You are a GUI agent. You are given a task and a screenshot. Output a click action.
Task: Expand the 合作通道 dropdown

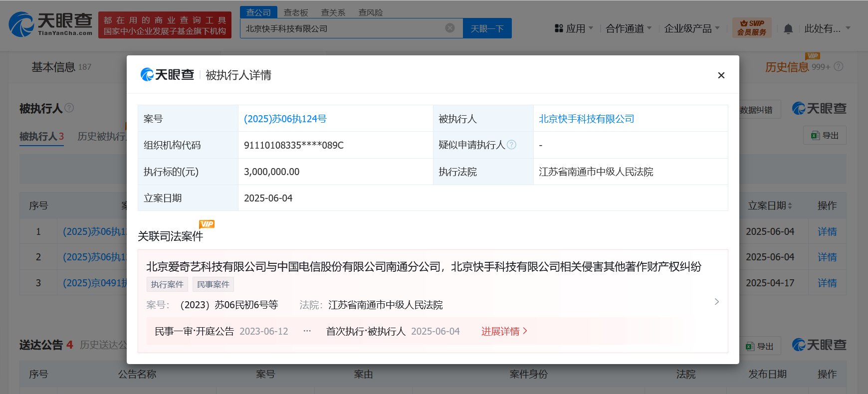tap(629, 28)
